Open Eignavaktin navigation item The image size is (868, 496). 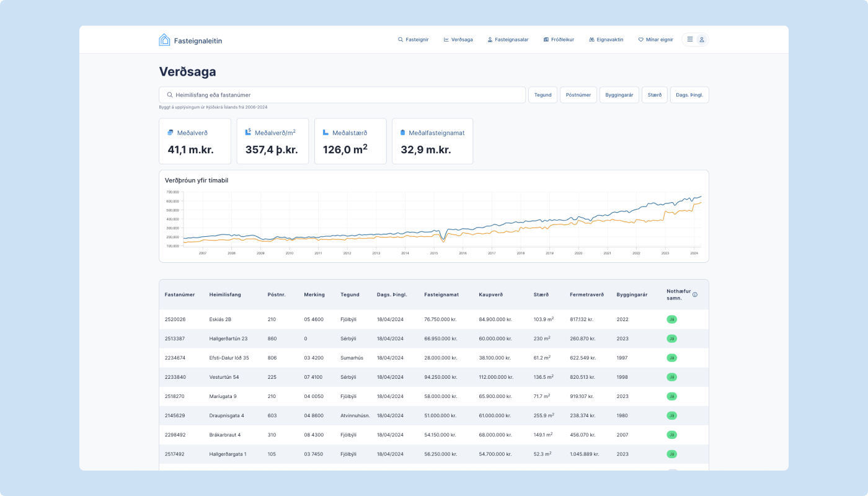point(606,40)
